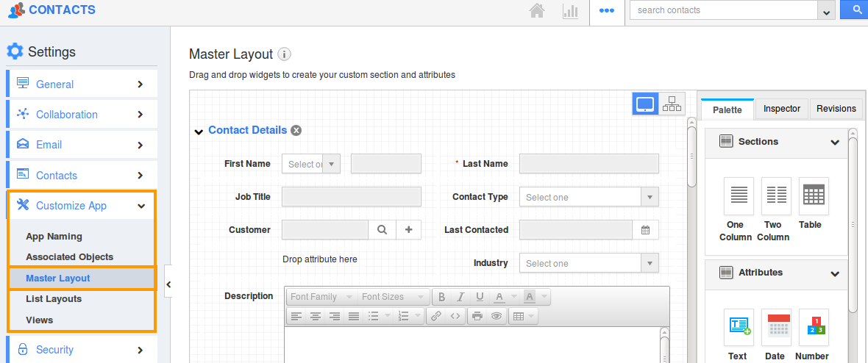868x363 pixels.
Task: Switch to hierarchy view toggle
Action: tap(672, 104)
